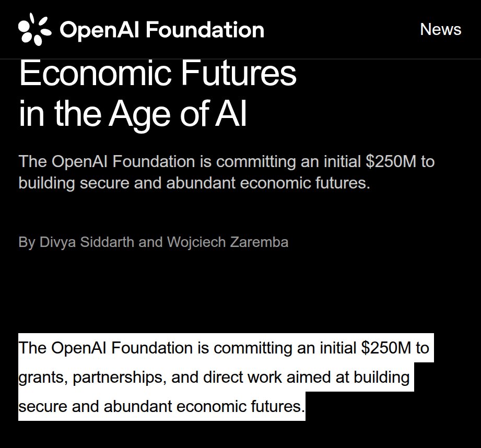Click the word "Futures" in the headline
The width and height of the screenshot is (481, 448).
(239, 73)
